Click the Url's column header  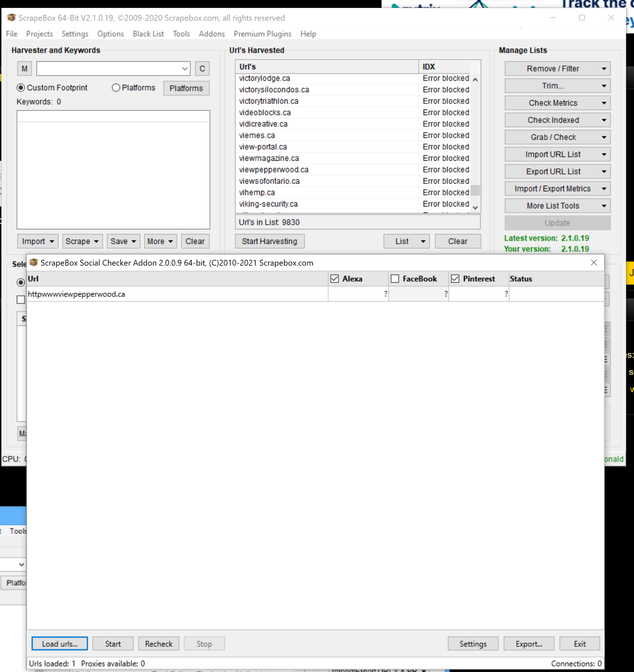click(x=327, y=67)
